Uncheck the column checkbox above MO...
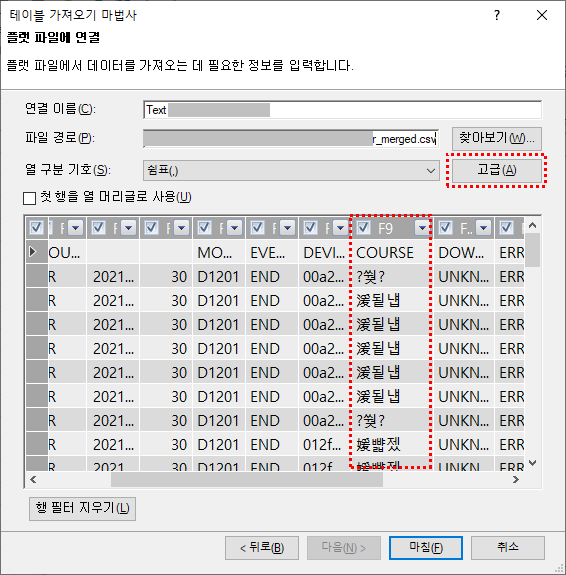 click(204, 228)
